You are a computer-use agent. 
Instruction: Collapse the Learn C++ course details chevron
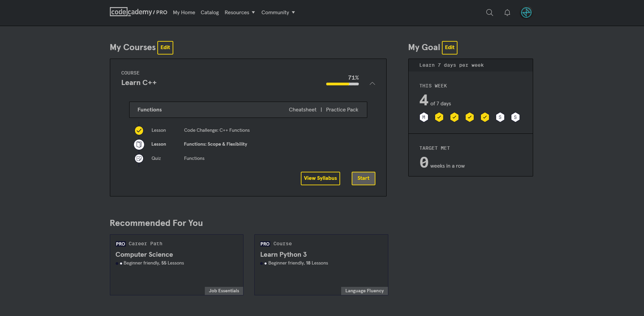(x=372, y=83)
